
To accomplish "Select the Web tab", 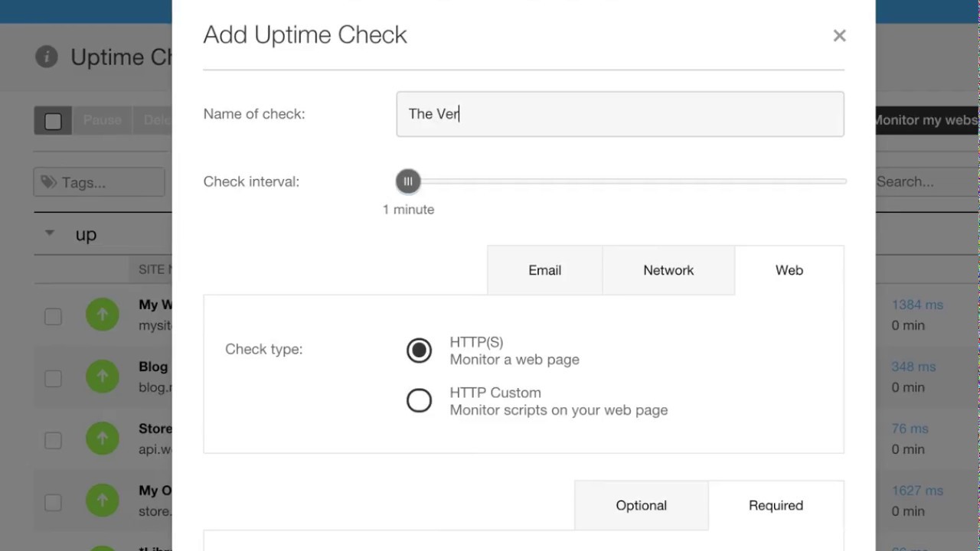I will coord(789,270).
